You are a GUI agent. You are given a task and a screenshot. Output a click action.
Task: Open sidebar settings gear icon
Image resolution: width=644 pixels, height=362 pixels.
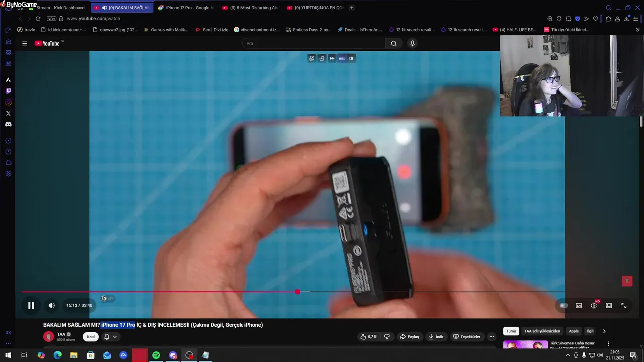click(8, 174)
